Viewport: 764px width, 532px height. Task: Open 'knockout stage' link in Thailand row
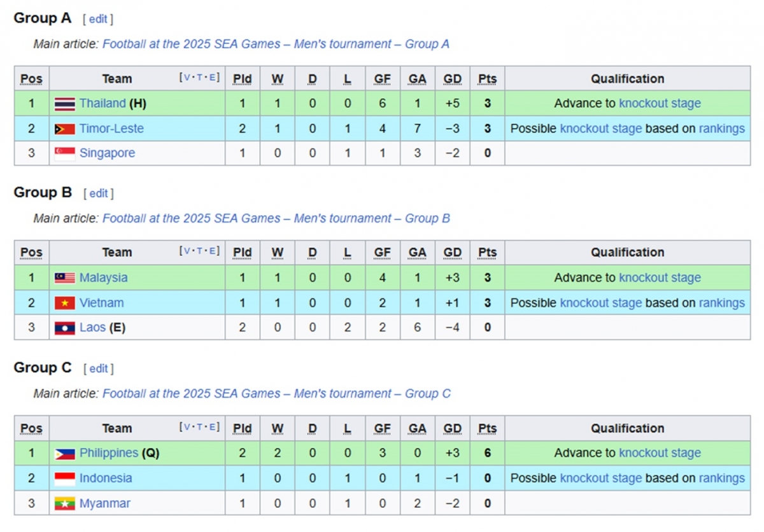[x=660, y=103]
